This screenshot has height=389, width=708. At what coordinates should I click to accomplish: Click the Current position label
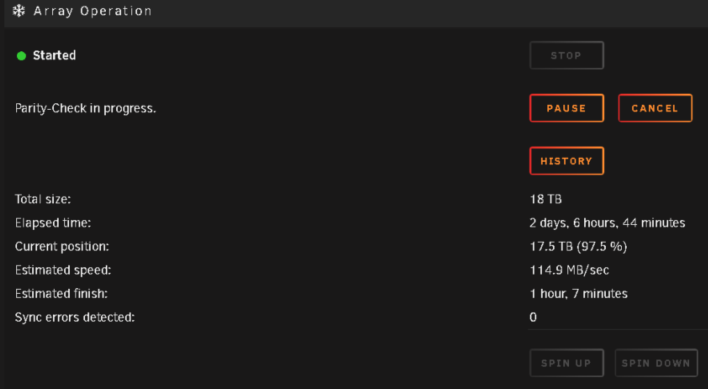[62, 246]
